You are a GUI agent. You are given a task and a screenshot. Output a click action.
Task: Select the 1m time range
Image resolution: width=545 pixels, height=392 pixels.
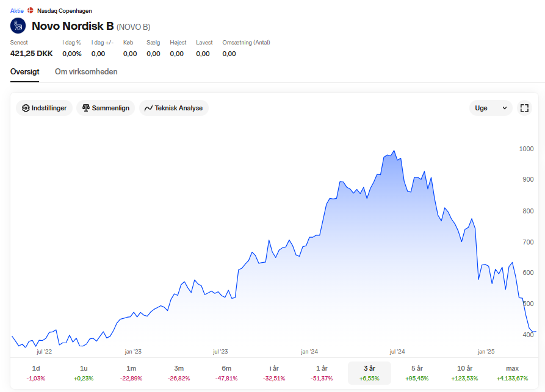[131, 373]
